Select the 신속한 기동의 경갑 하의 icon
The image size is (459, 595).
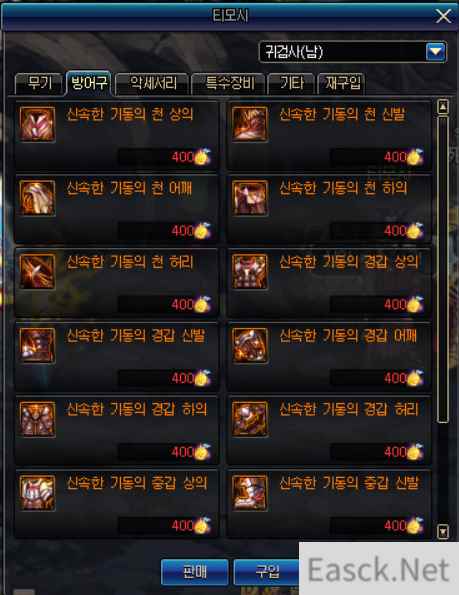[37, 419]
